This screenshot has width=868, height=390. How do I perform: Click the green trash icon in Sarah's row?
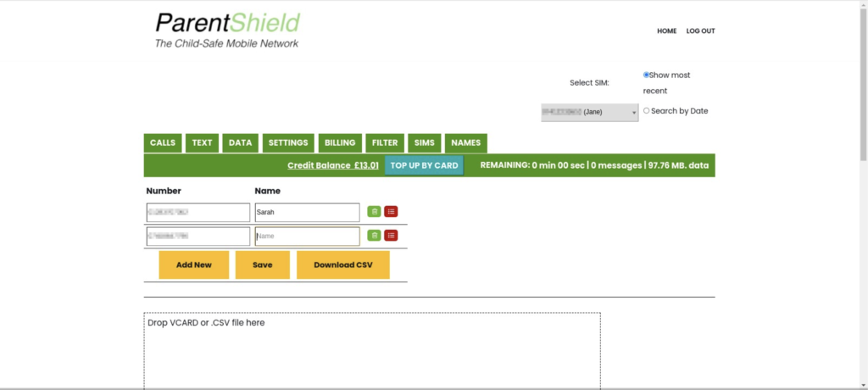point(374,212)
